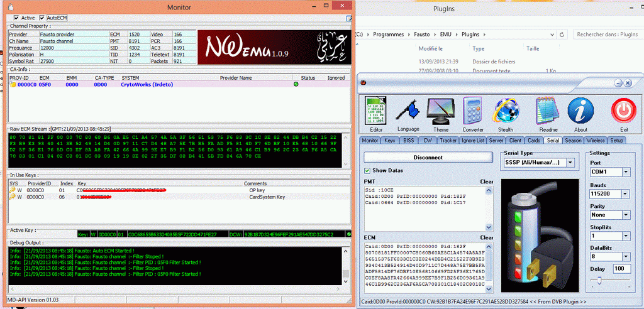Switch to the Monitor tab
Viewport: 644px width, 309px height.
pyautogui.click(x=370, y=140)
